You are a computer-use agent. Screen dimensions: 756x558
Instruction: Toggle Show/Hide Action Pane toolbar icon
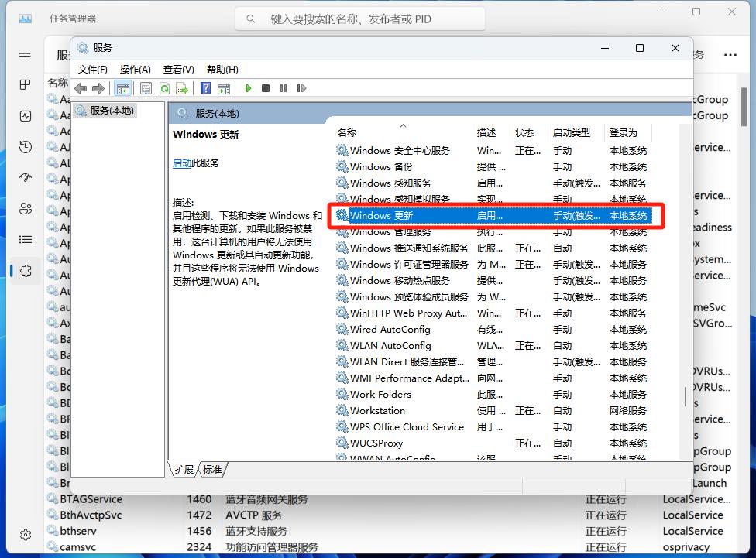tap(224, 89)
